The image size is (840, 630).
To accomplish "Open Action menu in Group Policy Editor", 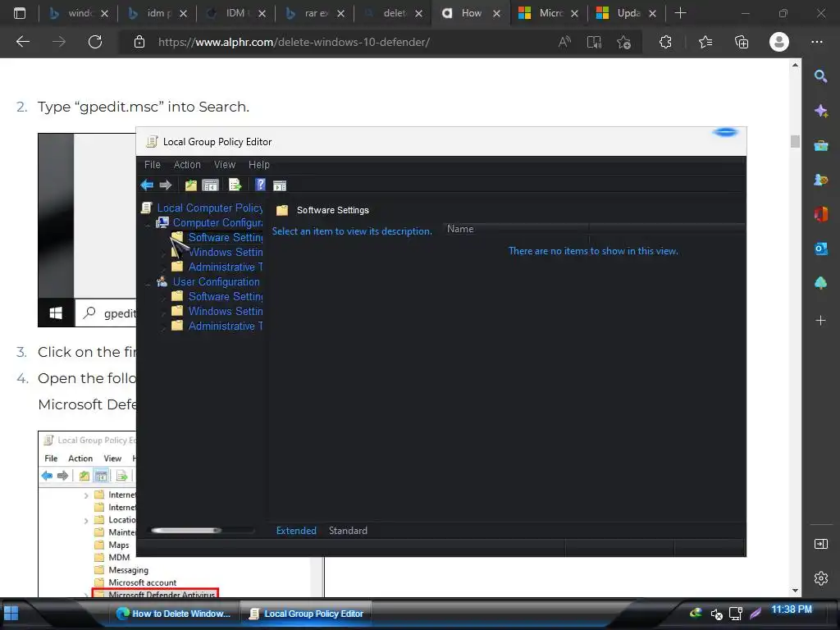I will (187, 165).
